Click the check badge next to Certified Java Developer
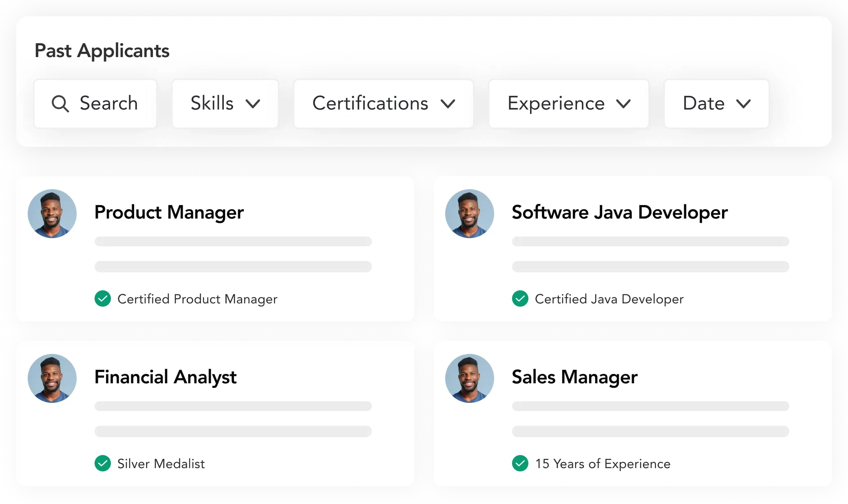This screenshot has height=504, width=848. point(521,299)
